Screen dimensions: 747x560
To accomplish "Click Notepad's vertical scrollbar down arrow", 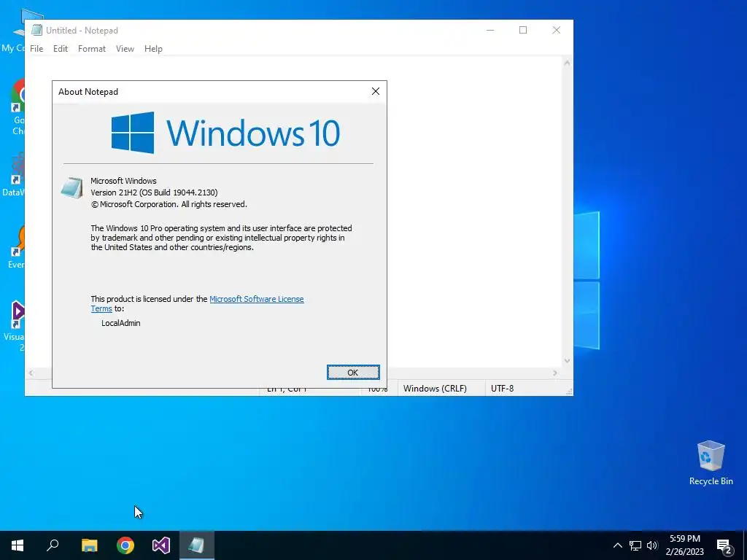I will (567, 360).
